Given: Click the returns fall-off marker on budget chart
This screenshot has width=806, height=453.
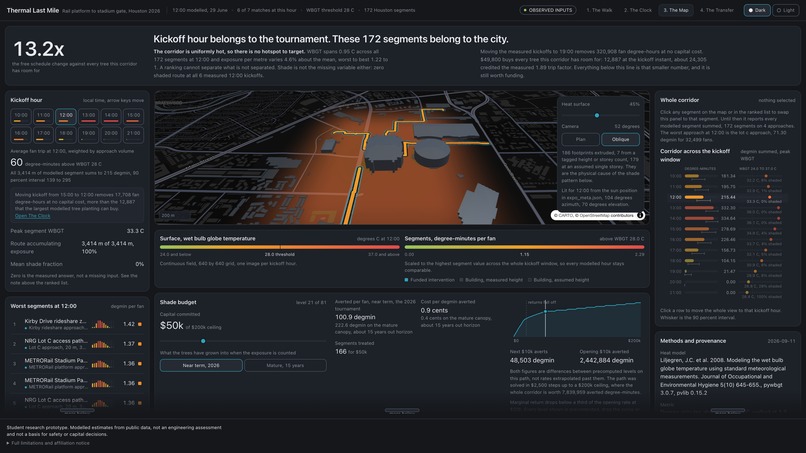Looking at the screenshot, I should pos(545,311).
